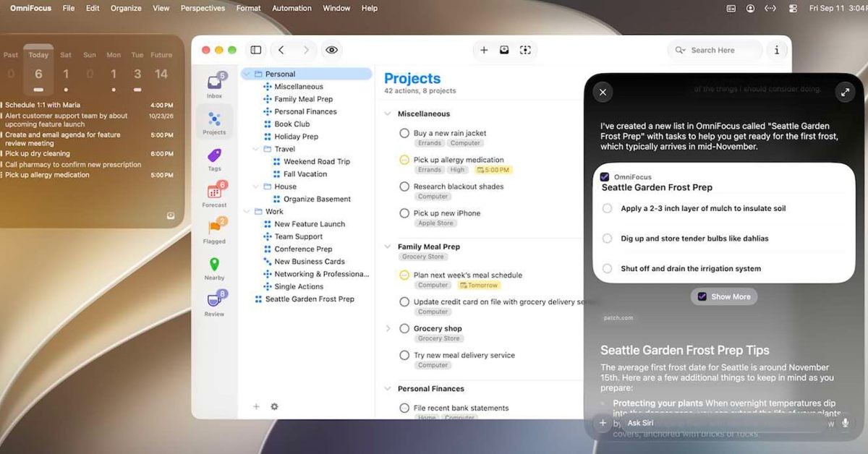
Task: Open the OmniFocus application menu
Action: click(x=31, y=9)
